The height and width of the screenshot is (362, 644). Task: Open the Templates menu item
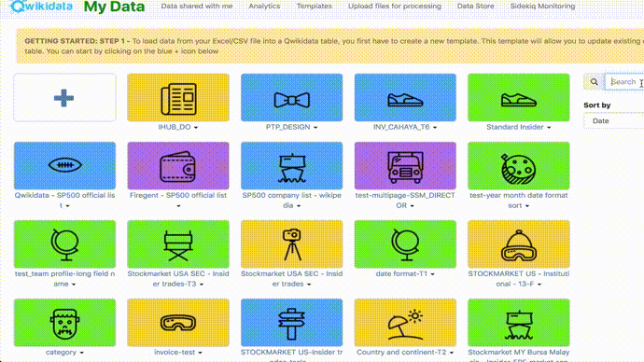315,7
